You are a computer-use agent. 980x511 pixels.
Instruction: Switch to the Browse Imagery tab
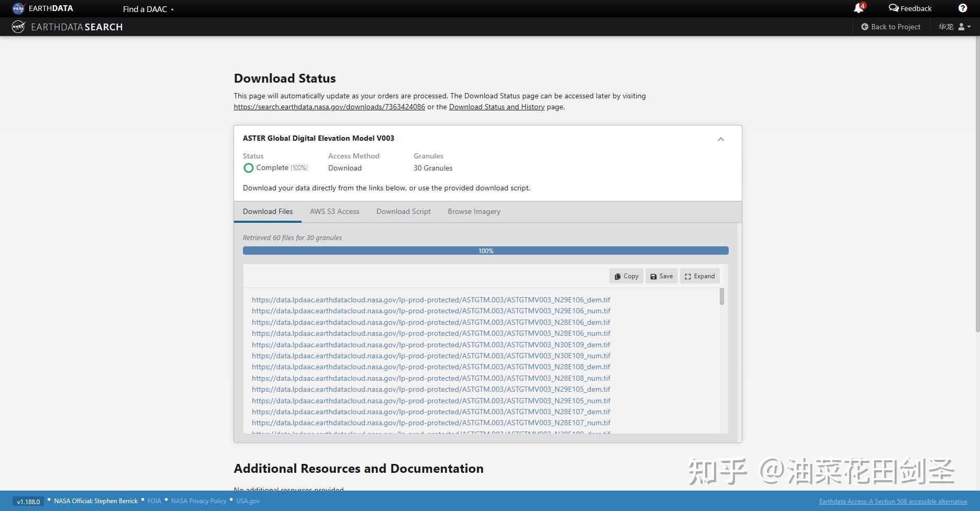[474, 211]
